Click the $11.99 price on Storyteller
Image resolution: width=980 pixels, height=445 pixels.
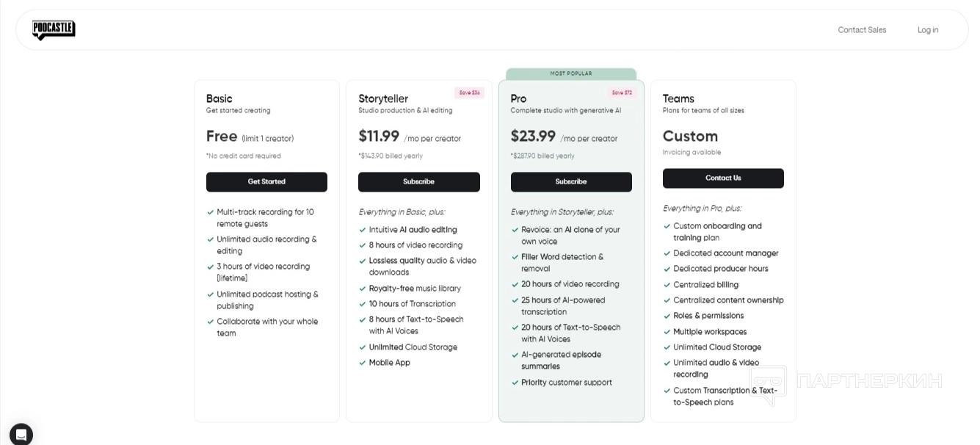pos(379,137)
